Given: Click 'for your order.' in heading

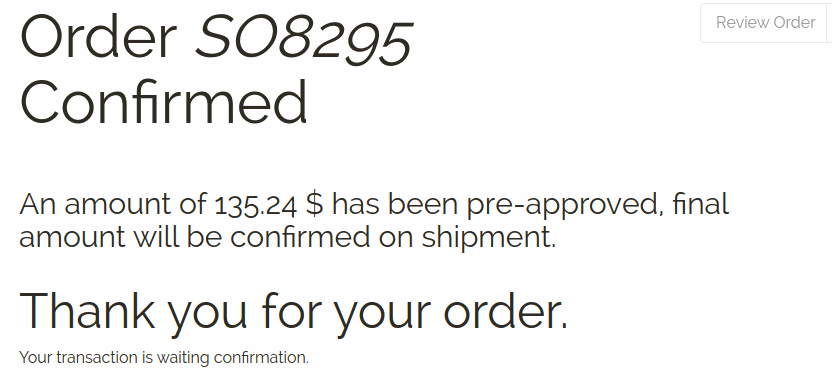Looking at the screenshot, I should 415,311.
